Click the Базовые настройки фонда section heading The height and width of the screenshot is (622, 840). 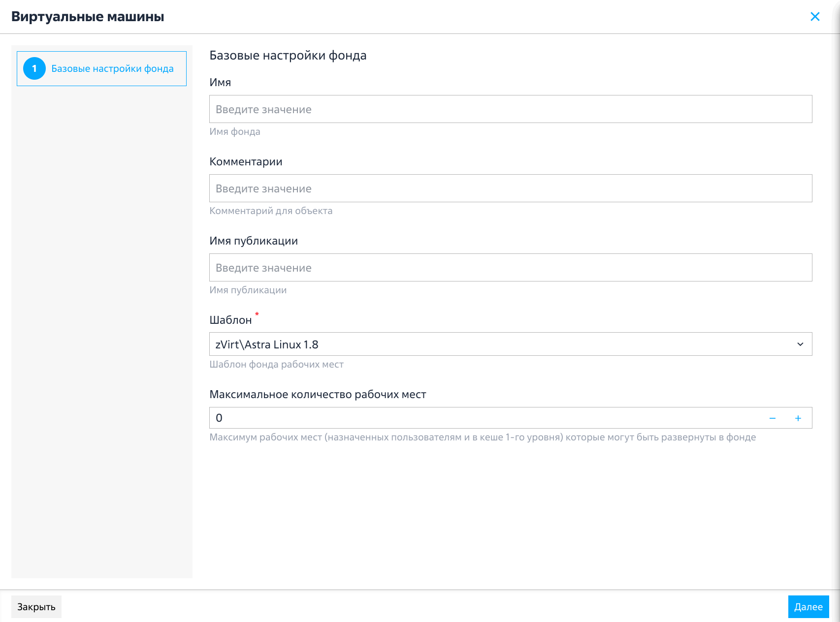tap(288, 56)
